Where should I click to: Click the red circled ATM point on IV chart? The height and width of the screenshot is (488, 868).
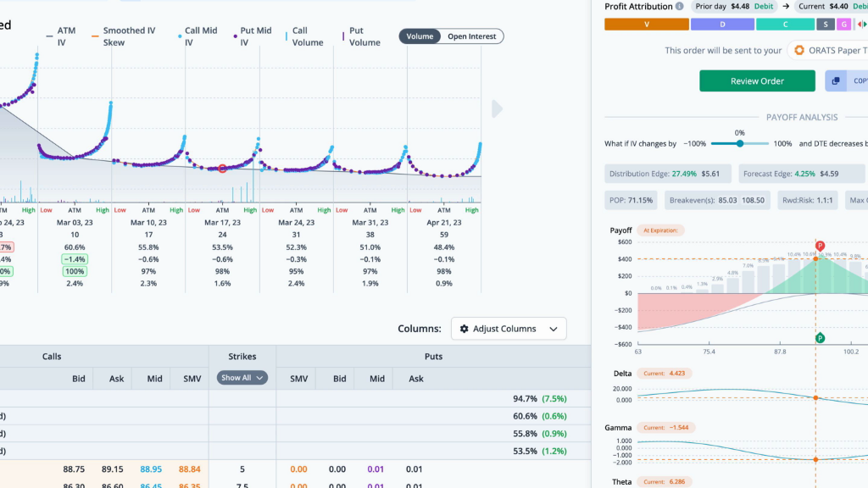[222, 169]
